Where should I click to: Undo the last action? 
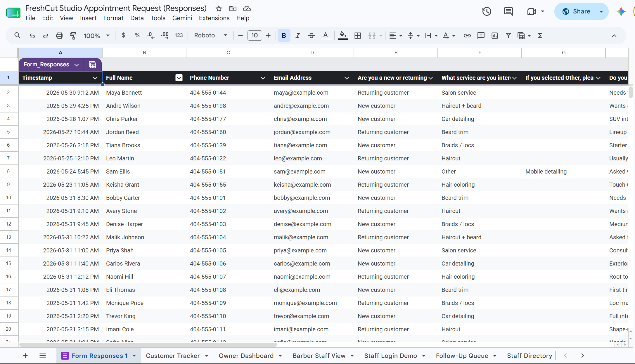pyautogui.click(x=32, y=36)
